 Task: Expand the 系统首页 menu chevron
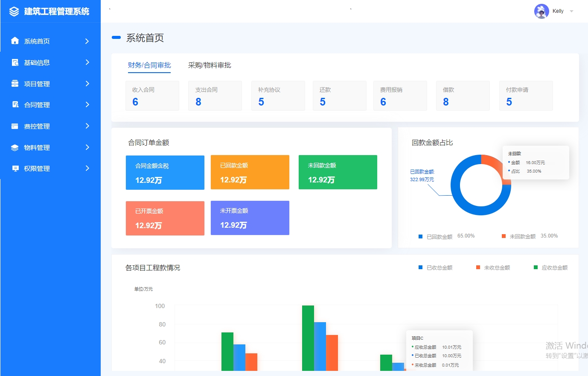click(x=87, y=41)
